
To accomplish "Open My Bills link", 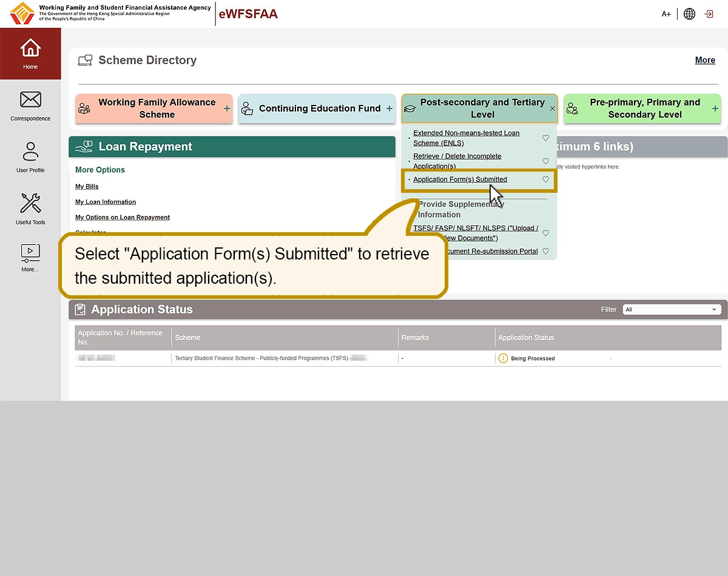I will click(x=87, y=187).
